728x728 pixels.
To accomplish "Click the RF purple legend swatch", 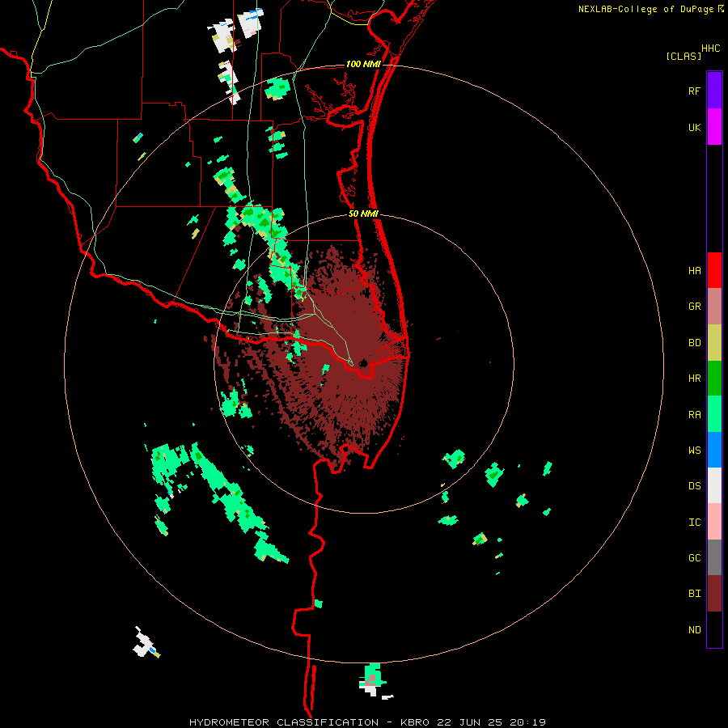I will tap(714, 91).
